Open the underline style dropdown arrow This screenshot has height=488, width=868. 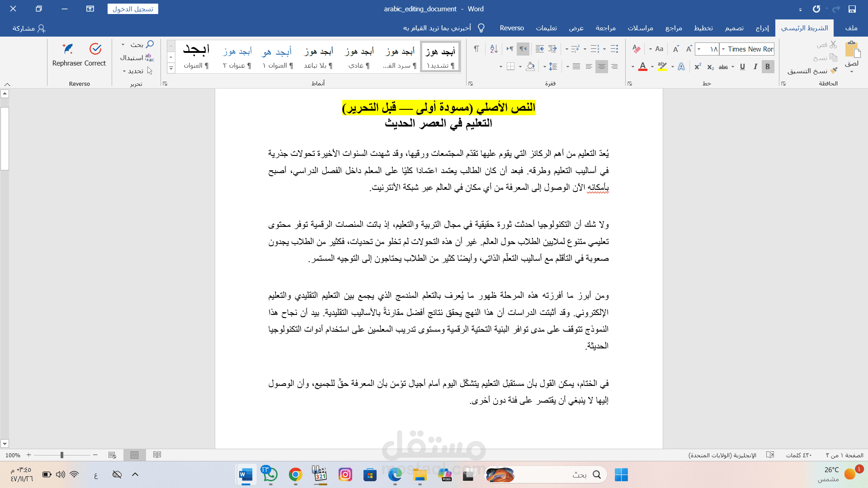733,67
